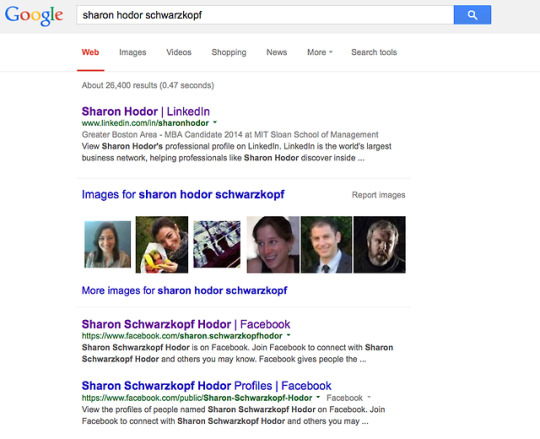Switch to the News tab
Screen dimensions: 540x439
click(277, 52)
